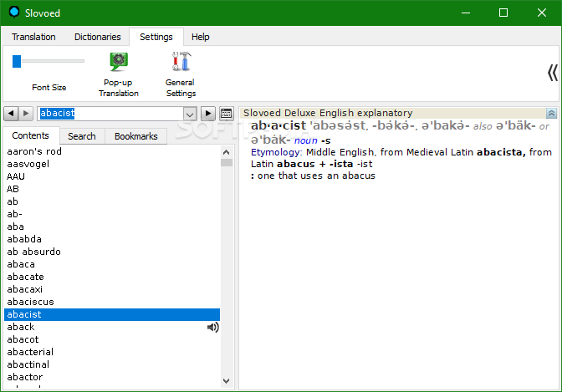Open General Settings tools icon
This screenshot has width=562, height=392.
coord(181,61)
